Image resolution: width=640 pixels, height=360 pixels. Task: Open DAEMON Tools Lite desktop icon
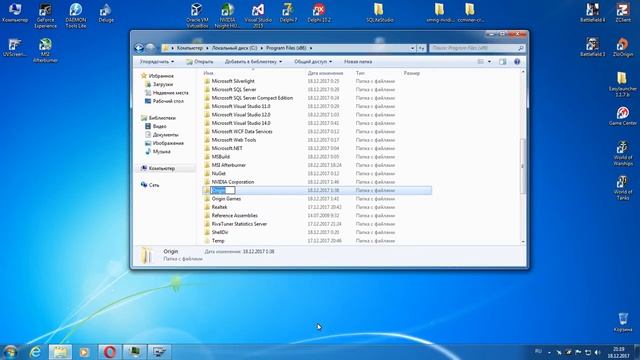pos(76,15)
